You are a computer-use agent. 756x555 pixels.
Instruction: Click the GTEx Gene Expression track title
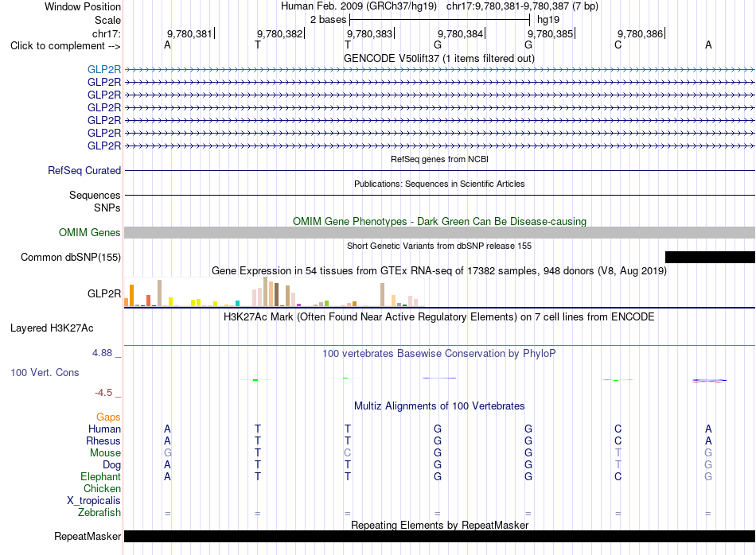(x=439, y=271)
